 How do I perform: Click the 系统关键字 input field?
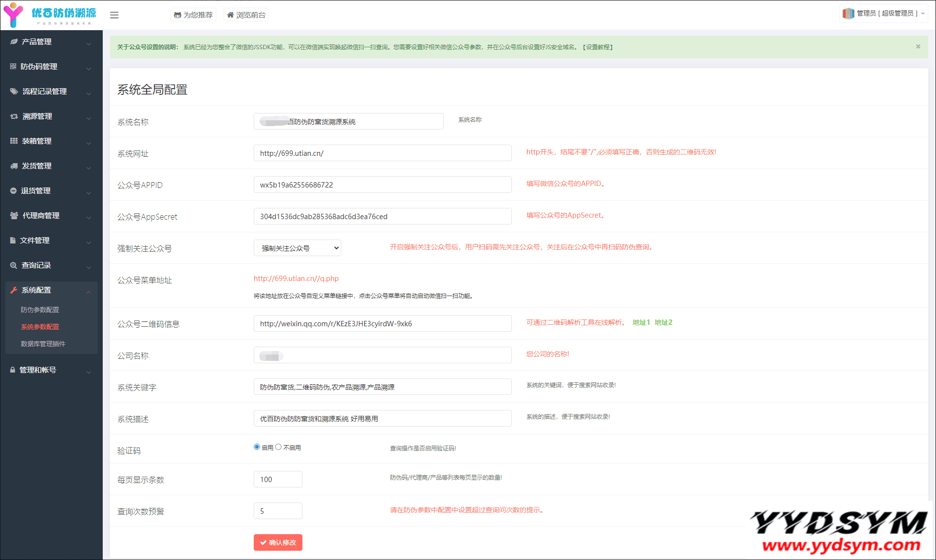pos(383,387)
